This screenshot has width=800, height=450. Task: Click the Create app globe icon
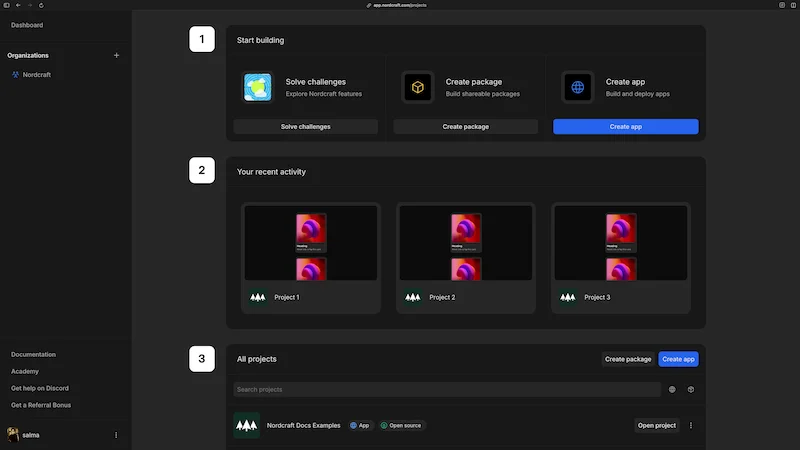pyautogui.click(x=578, y=87)
